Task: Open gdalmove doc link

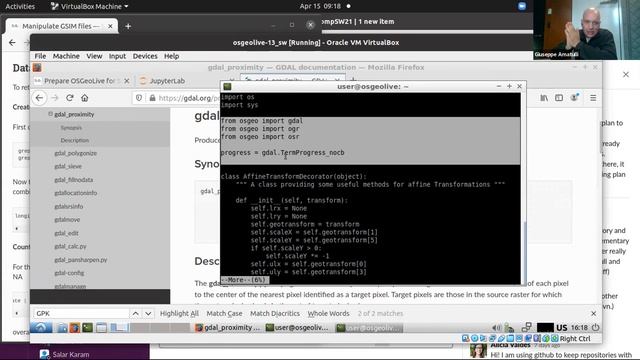Action: [67, 220]
